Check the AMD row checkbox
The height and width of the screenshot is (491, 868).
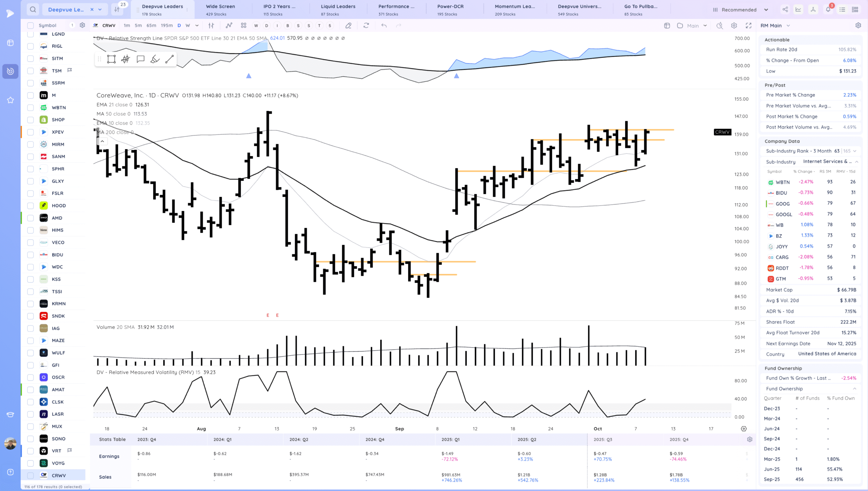31,218
